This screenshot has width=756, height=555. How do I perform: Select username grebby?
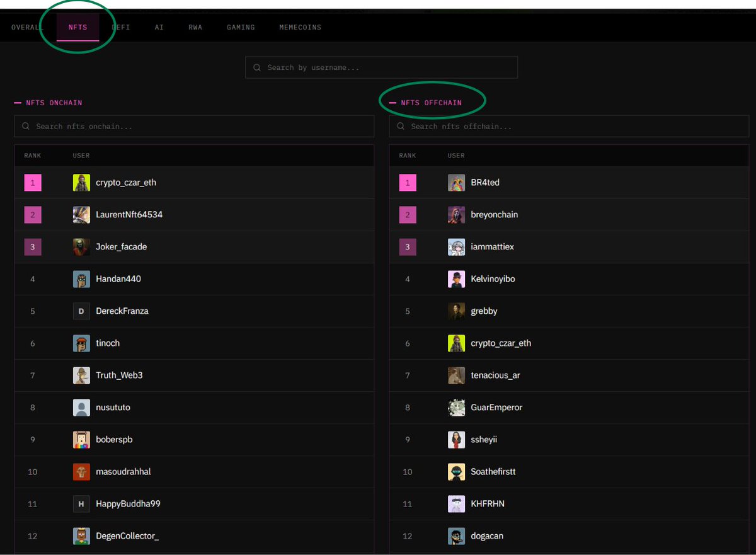[x=484, y=311]
